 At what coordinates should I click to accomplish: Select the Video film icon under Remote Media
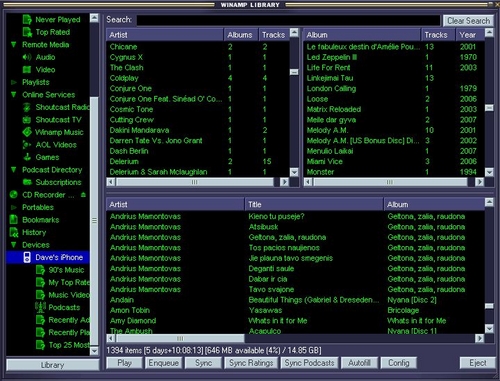27,70
